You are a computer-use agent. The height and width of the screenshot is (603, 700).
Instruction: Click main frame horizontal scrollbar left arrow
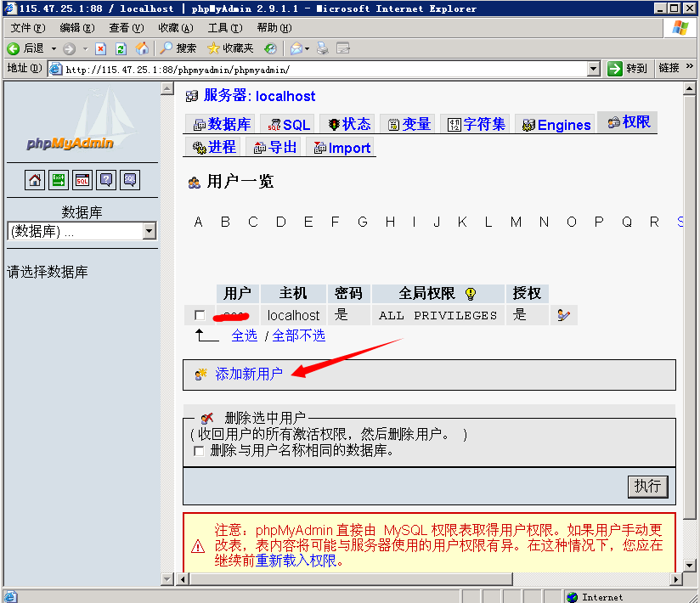tap(183, 579)
